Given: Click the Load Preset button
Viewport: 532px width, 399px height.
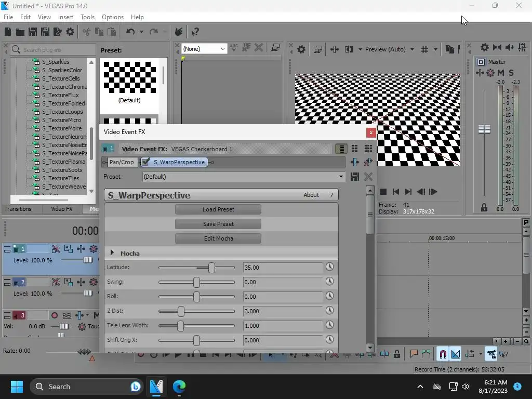Looking at the screenshot, I should tap(218, 209).
